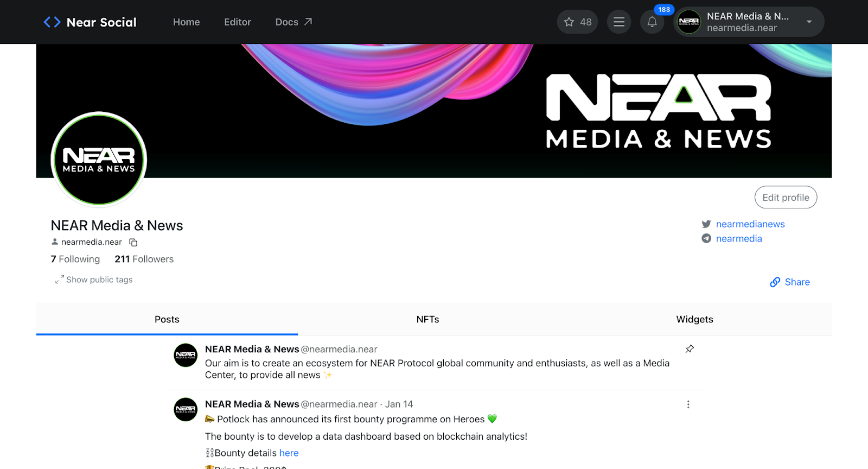Click avatar on the Jan 14 post
This screenshot has height=469, width=868.
tap(186, 410)
